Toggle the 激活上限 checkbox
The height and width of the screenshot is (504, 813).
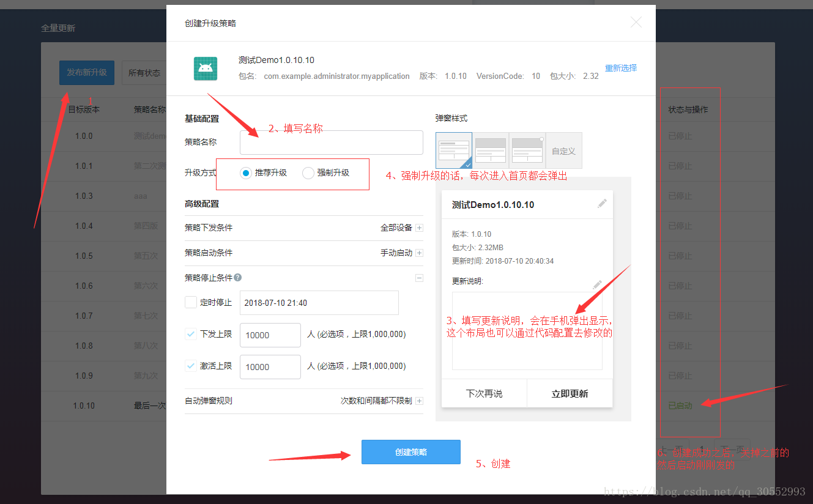(191, 366)
